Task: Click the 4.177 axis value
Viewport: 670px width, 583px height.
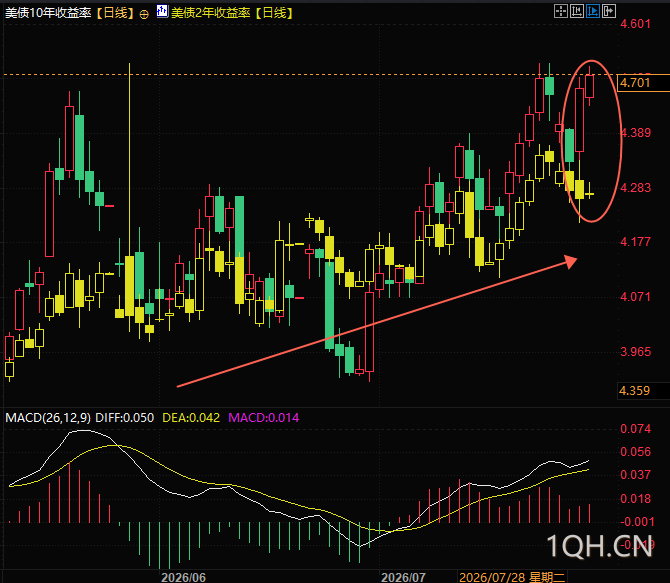Action: 635,242
